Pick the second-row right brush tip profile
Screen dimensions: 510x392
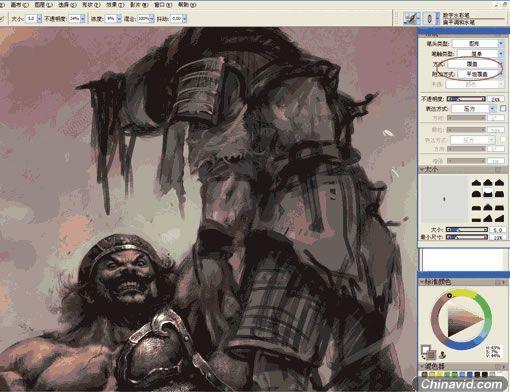[499, 194]
